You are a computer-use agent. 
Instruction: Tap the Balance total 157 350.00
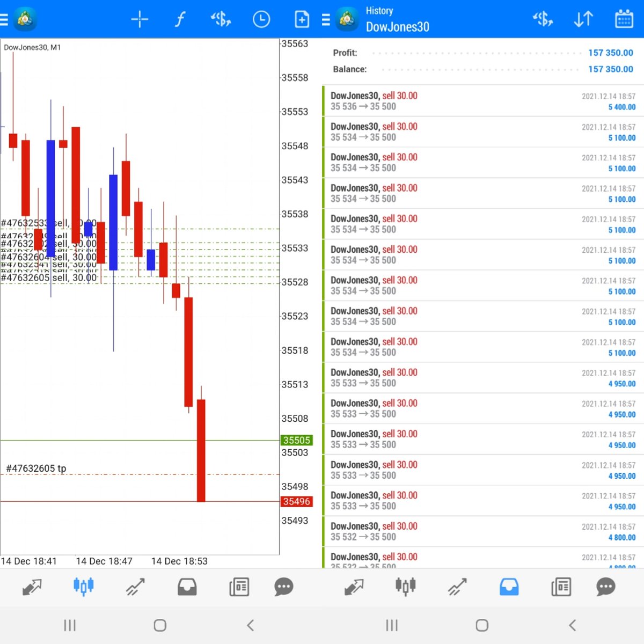click(611, 69)
